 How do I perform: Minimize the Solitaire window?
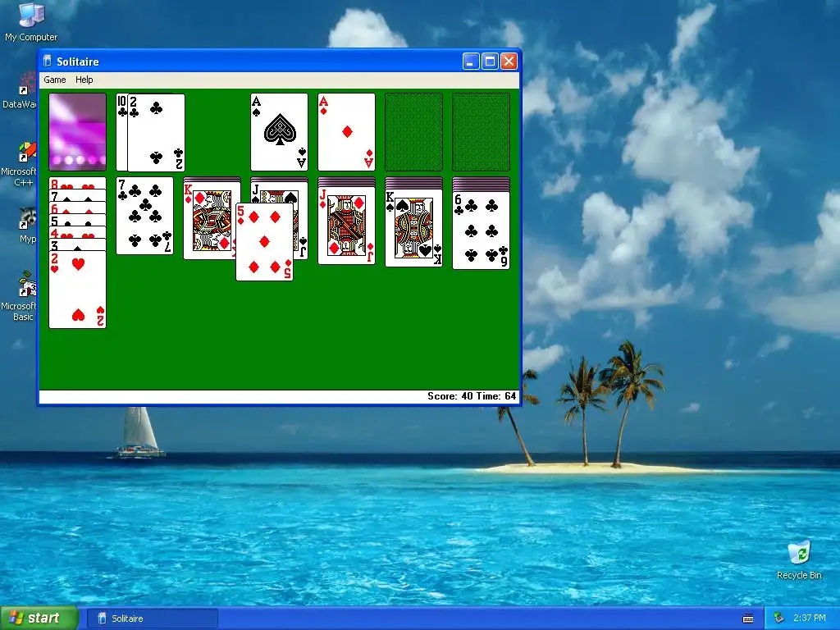pos(471,61)
